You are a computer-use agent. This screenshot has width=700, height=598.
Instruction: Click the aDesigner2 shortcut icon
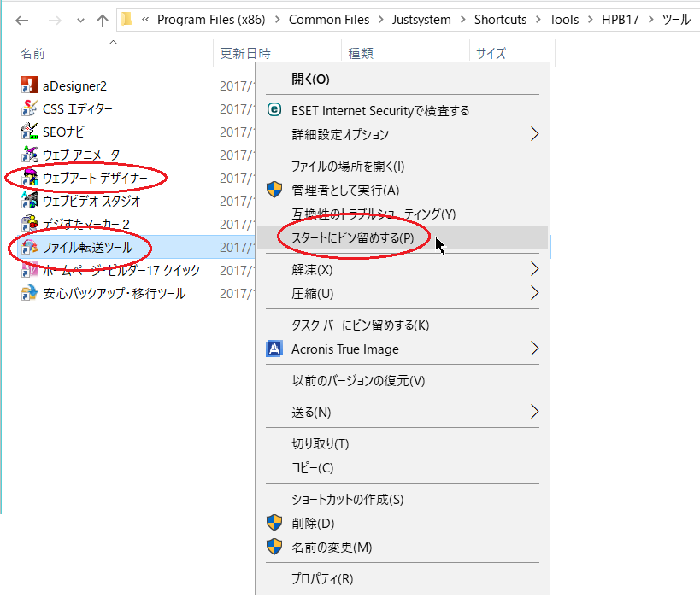29,85
